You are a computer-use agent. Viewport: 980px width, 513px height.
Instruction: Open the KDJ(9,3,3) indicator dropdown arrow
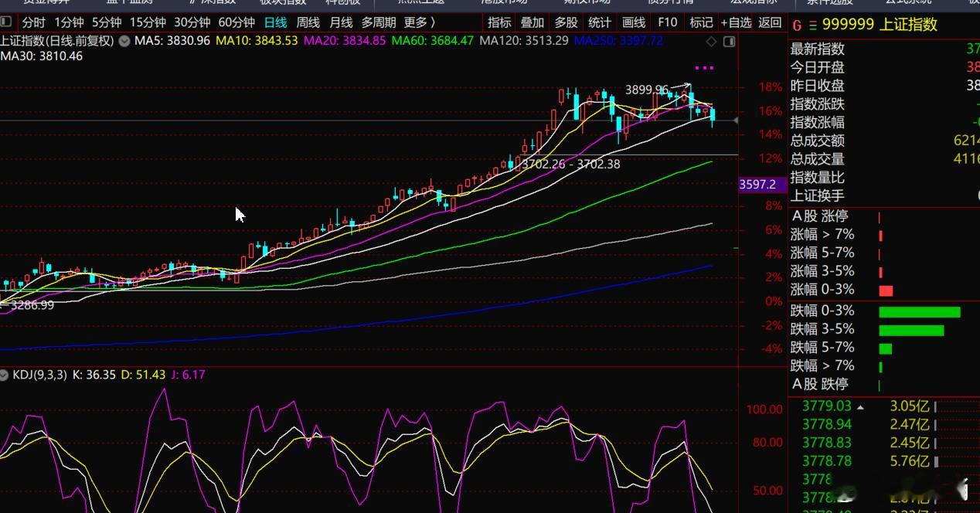pos(5,375)
